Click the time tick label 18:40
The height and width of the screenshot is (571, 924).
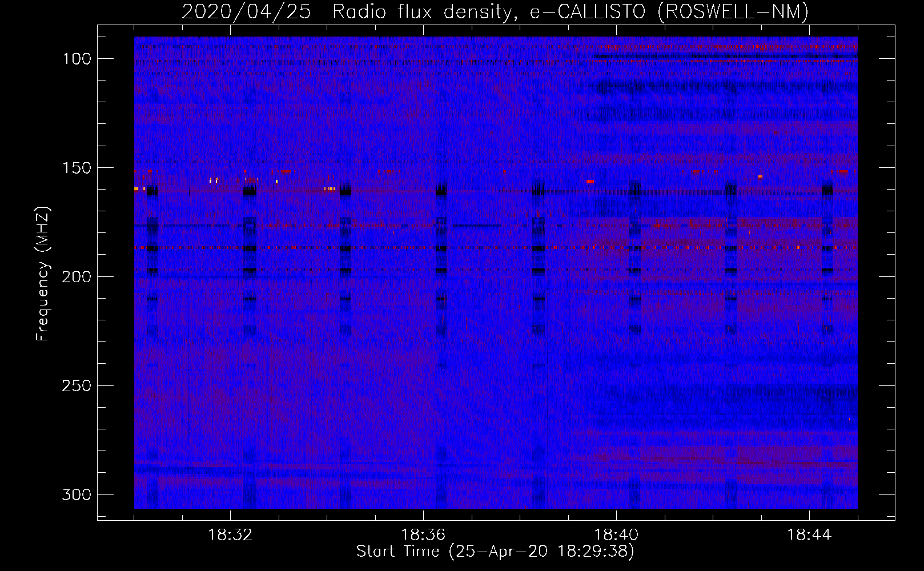616,535
